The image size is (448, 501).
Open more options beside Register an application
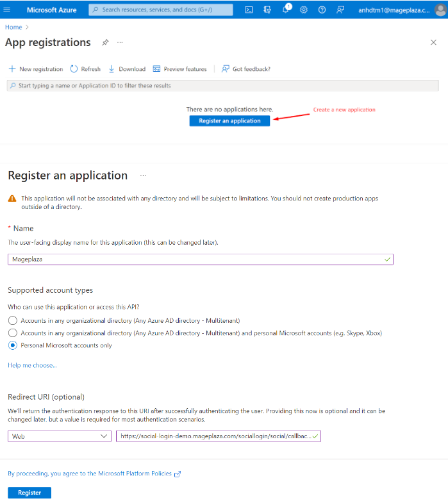pyautogui.click(x=143, y=176)
